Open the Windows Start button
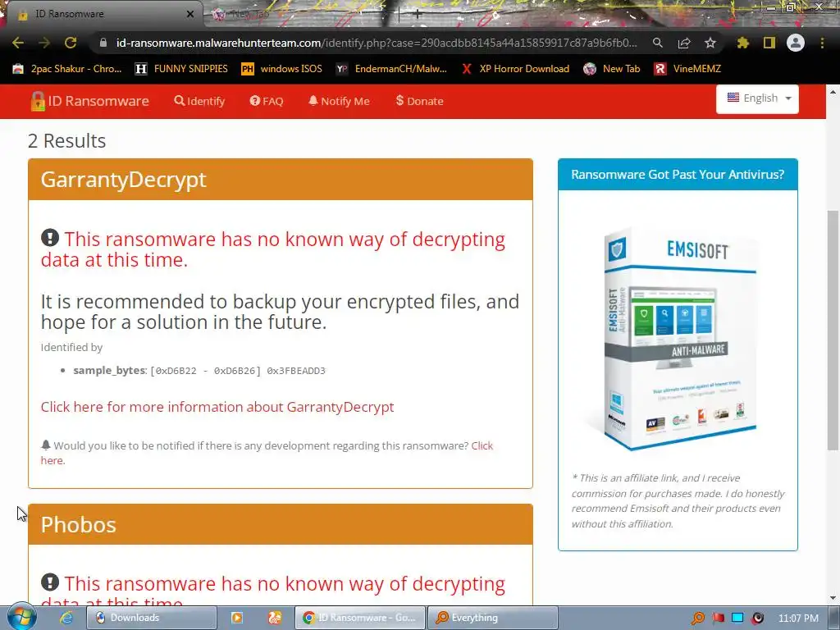This screenshot has height=630, width=840. click(21, 617)
